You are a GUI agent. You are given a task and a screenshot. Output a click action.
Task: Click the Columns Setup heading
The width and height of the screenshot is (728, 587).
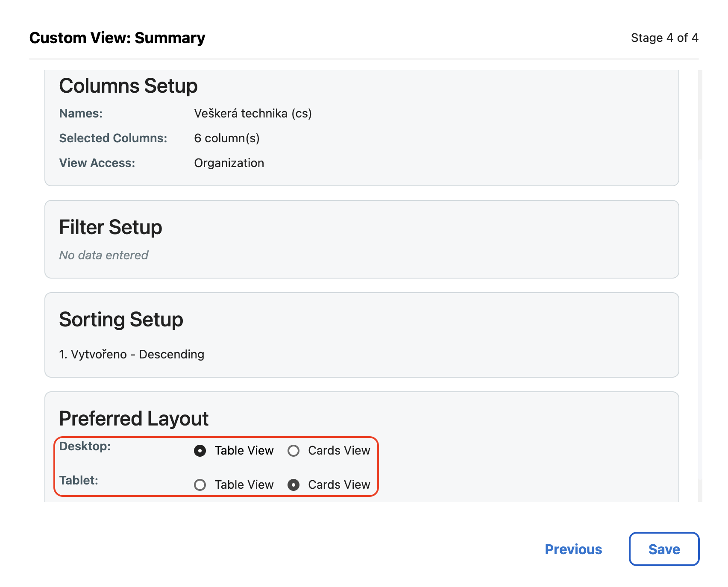point(128,86)
